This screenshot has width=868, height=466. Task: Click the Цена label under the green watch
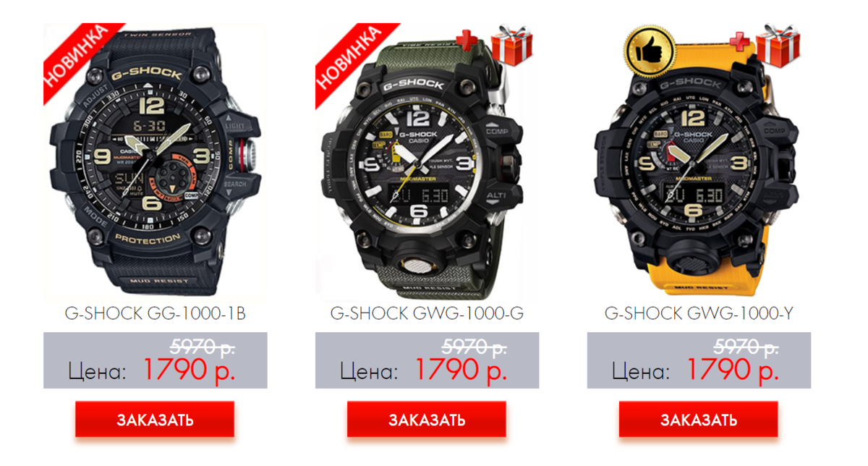[x=369, y=372]
